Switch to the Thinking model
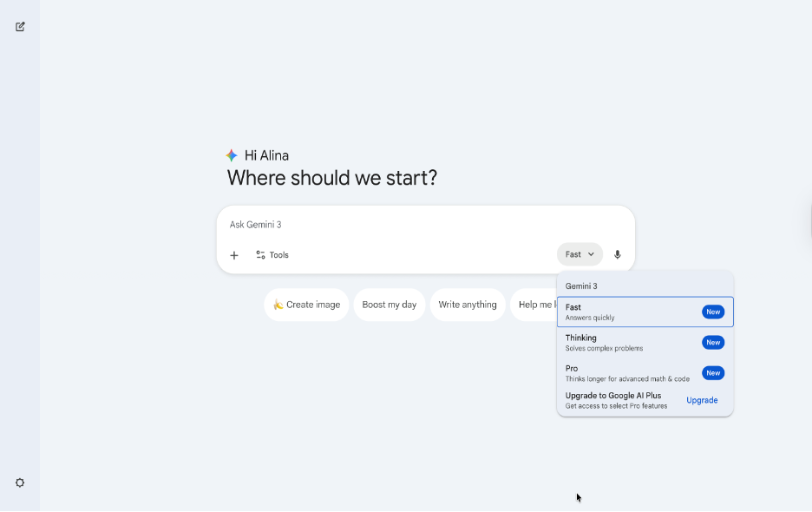 coord(625,343)
